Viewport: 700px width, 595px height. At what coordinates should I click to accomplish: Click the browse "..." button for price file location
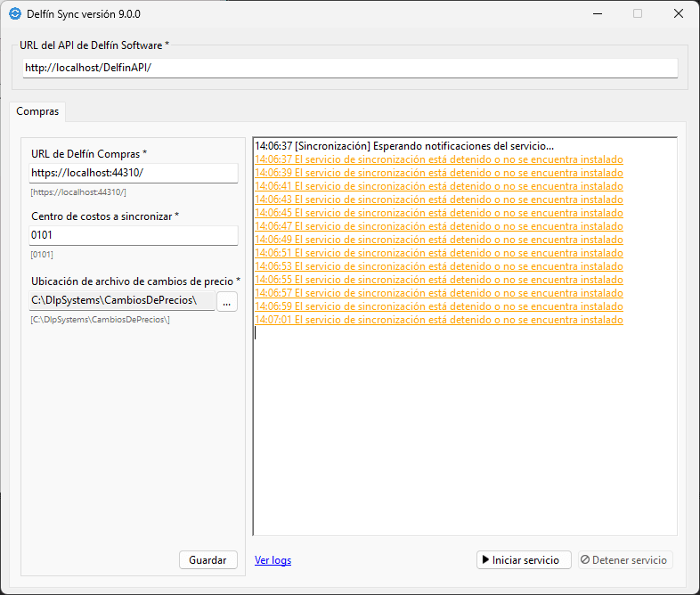point(227,302)
